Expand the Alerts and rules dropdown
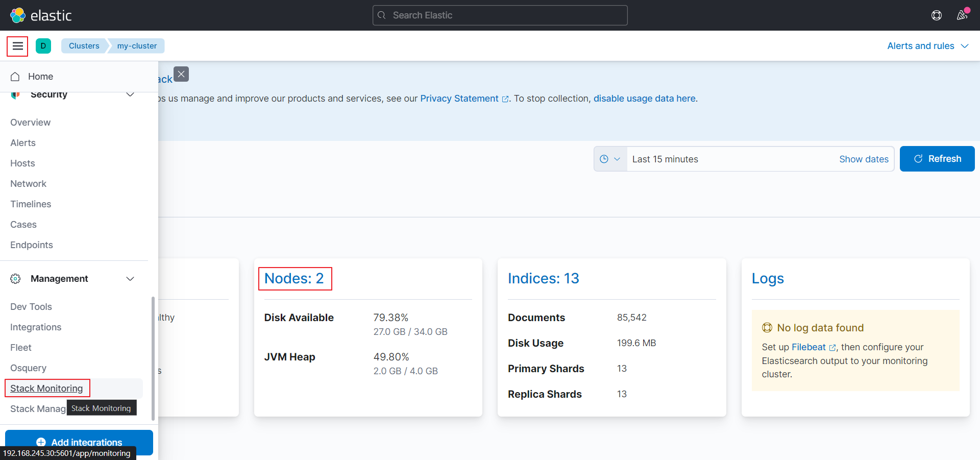980x460 pixels. click(x=928, y=46)
